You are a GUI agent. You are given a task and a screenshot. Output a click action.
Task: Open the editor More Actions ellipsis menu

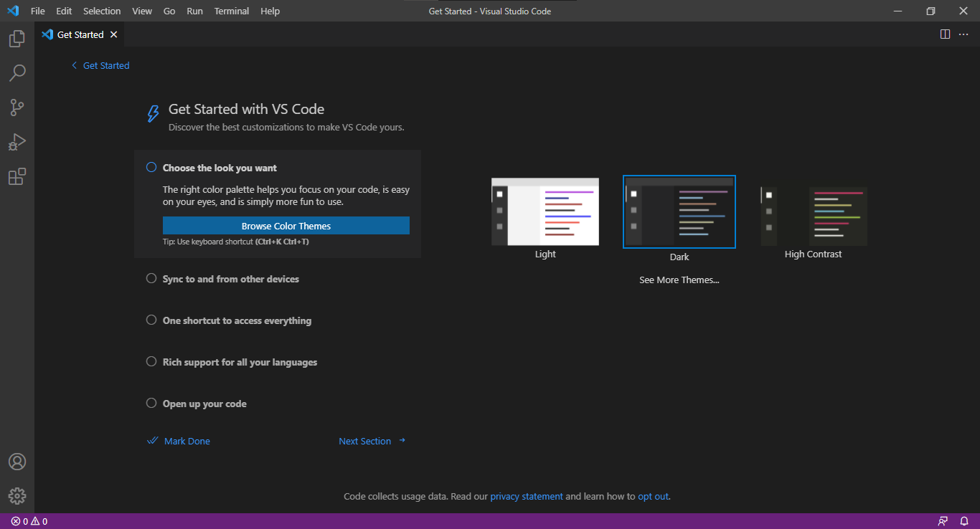(963, 34)
